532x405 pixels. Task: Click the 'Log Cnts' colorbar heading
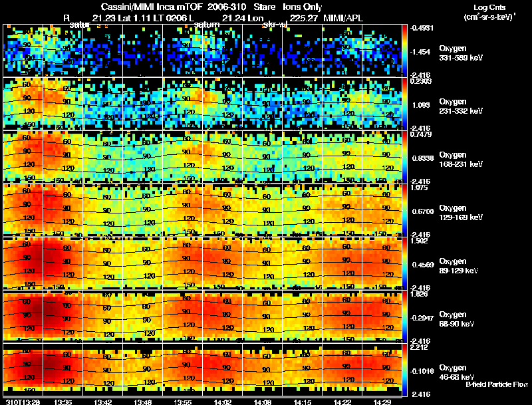[489, 7]
